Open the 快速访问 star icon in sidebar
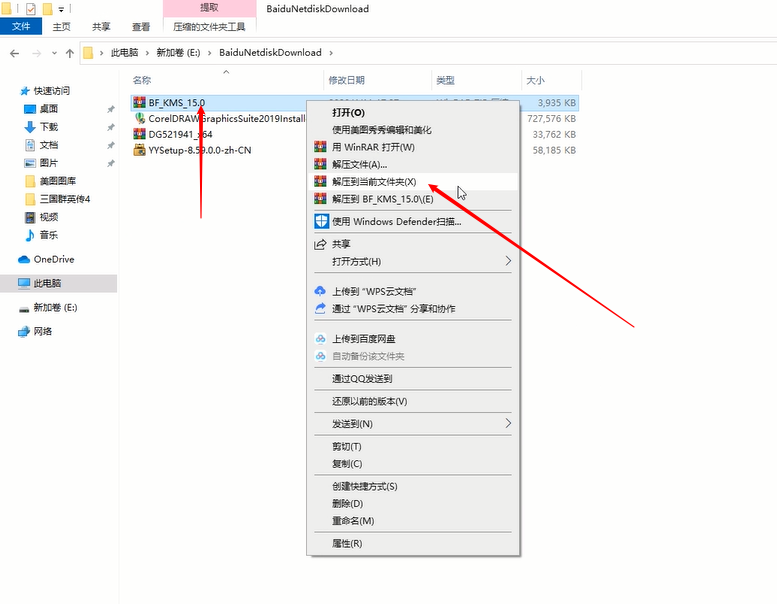This screenshot has height=604, width=777. 25,91
